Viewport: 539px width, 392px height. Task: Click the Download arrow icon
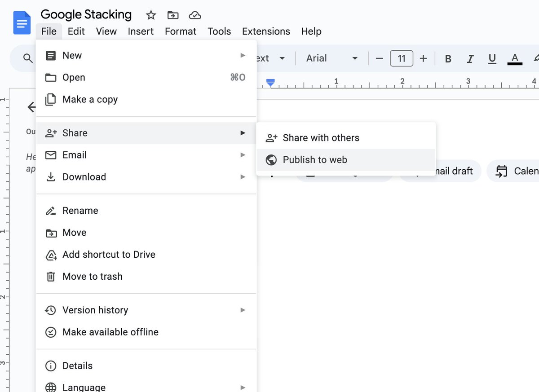[51, 177]
